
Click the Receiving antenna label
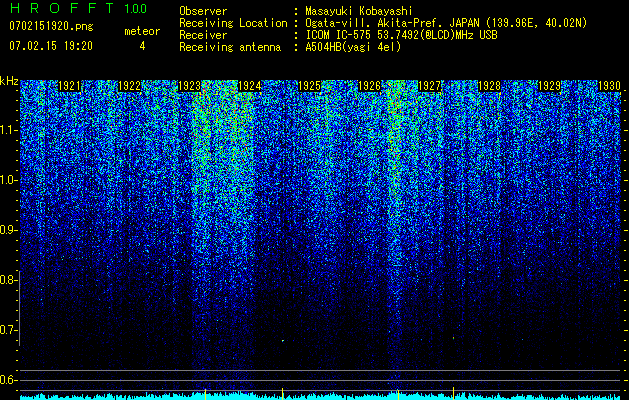(230, 47)
